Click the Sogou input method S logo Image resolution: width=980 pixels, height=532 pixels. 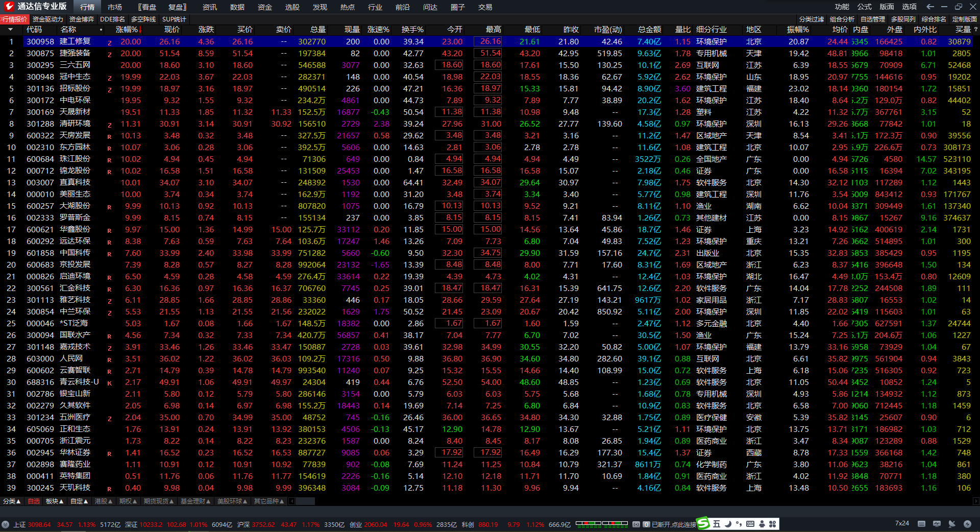click(x=703, y=523)
